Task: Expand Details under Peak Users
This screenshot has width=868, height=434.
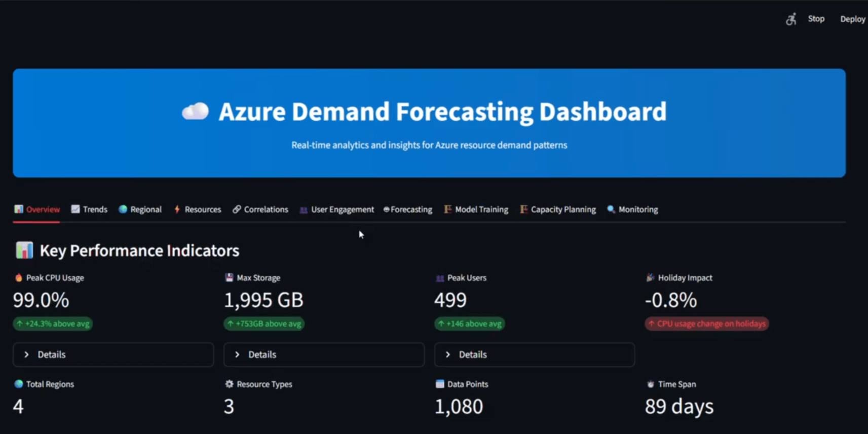Action: 535,354
